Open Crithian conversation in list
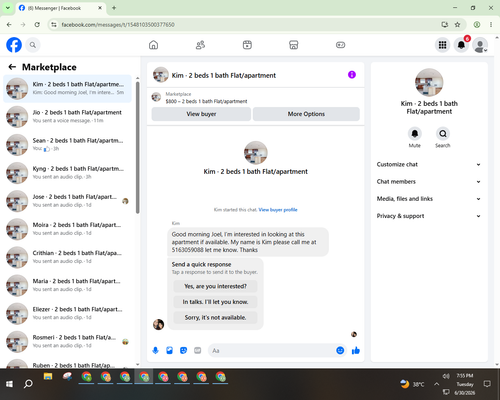 67,257
